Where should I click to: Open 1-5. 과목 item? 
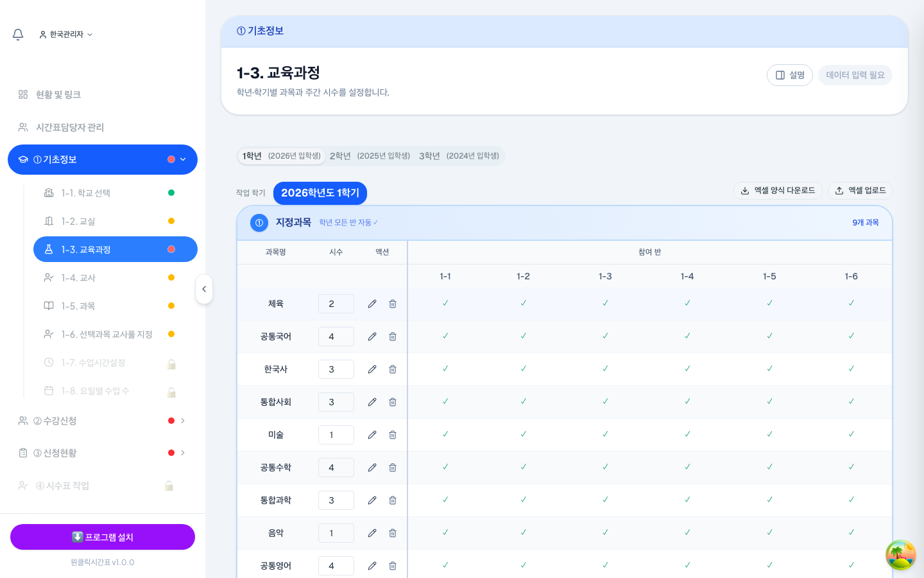pos(116,306)
